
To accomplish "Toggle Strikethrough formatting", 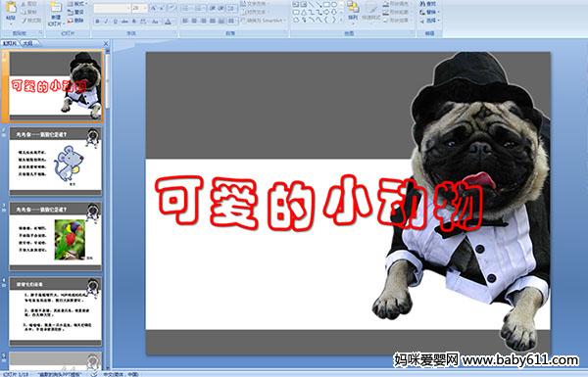I will tap(124, 22).
